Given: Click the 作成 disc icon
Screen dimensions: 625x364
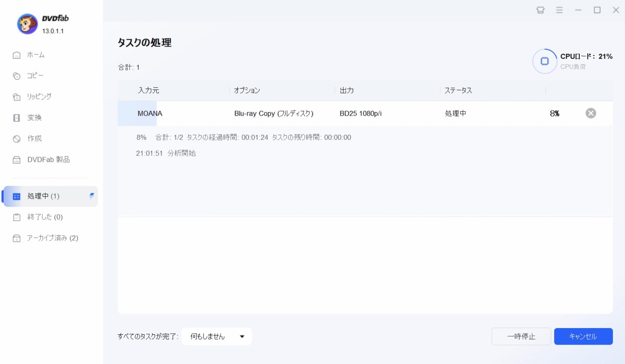Looking at the screenshot, I should tap(17, 139).
